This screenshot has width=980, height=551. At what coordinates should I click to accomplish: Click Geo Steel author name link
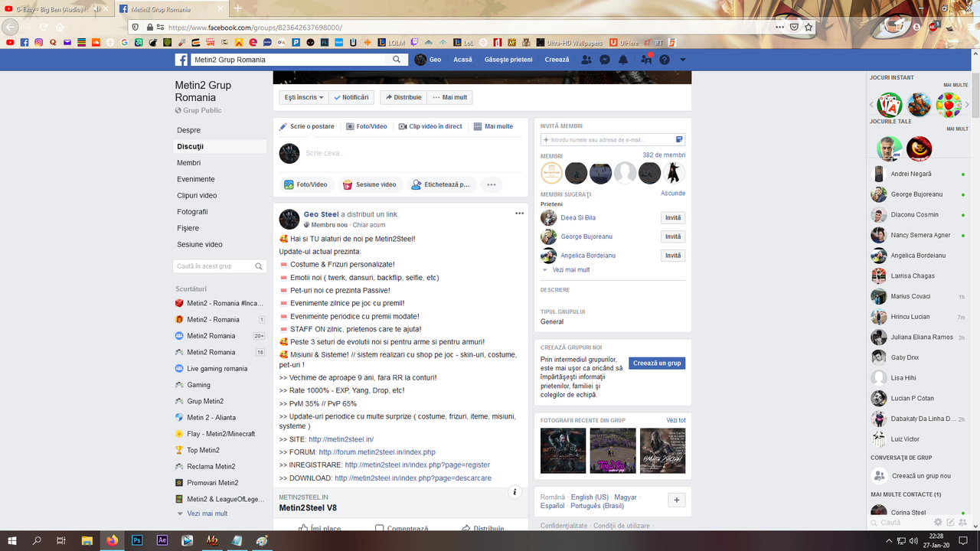321,214
